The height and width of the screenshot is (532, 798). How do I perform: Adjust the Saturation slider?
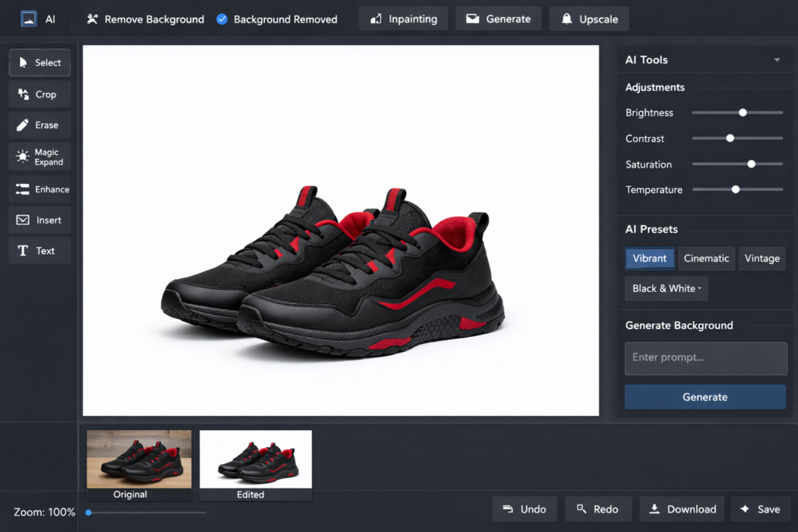point(750,164)
